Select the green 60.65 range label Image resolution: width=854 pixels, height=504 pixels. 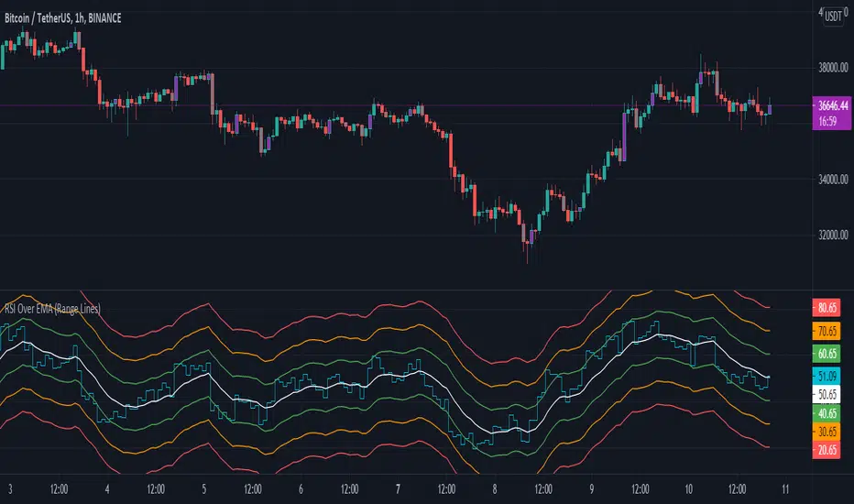click(826, 352)
